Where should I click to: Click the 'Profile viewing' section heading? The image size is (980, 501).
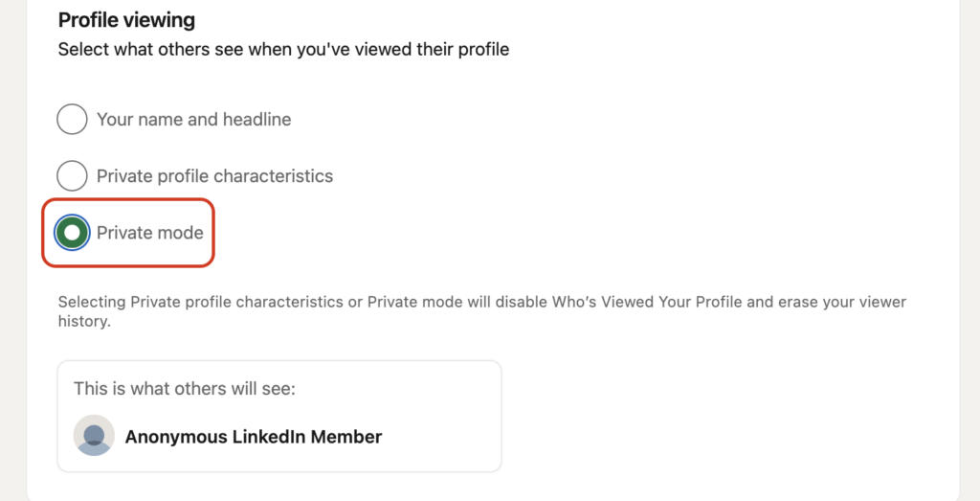[126, 20]
